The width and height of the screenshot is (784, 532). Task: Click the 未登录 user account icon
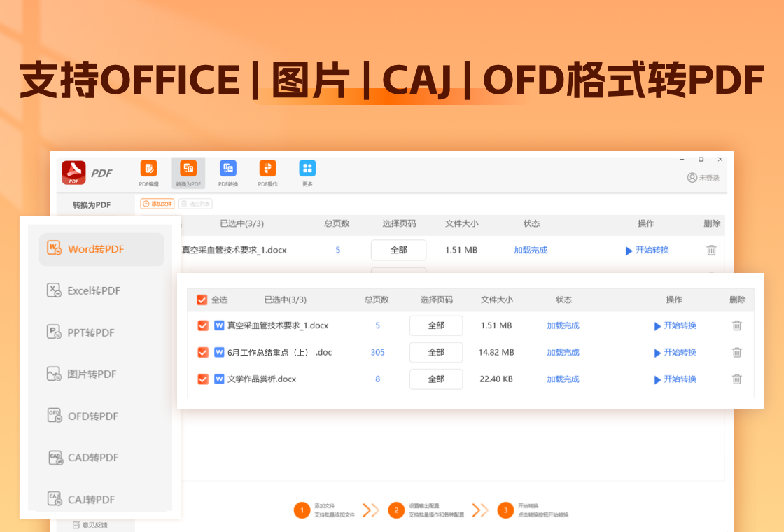click(x=692, y=178)
